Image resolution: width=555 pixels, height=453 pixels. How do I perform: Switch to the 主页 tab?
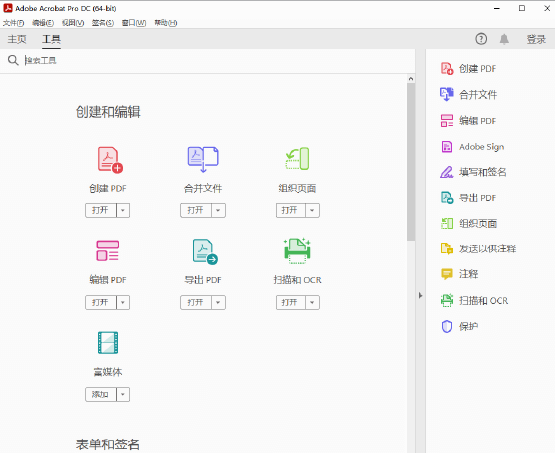[x=17, y=39]
